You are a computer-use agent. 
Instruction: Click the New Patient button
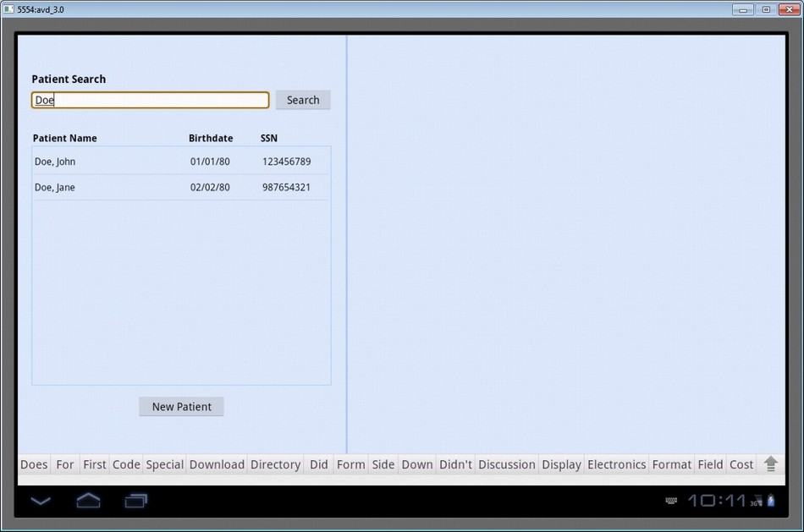(x=181, y=407)
